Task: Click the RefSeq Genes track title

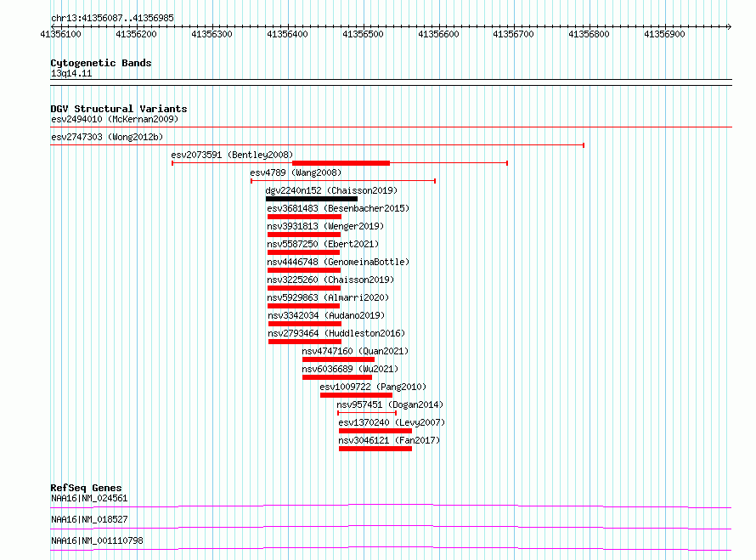Action: point(86,488)
